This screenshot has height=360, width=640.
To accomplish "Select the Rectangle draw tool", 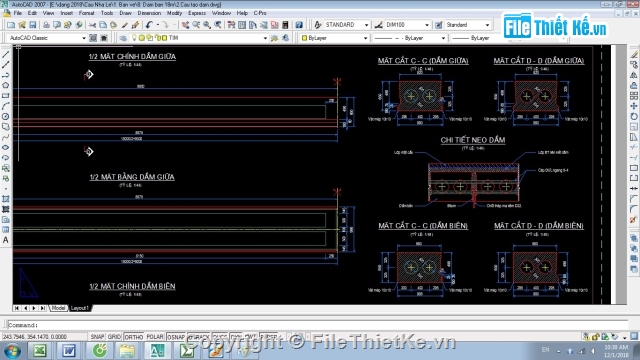I will point(6,96).
